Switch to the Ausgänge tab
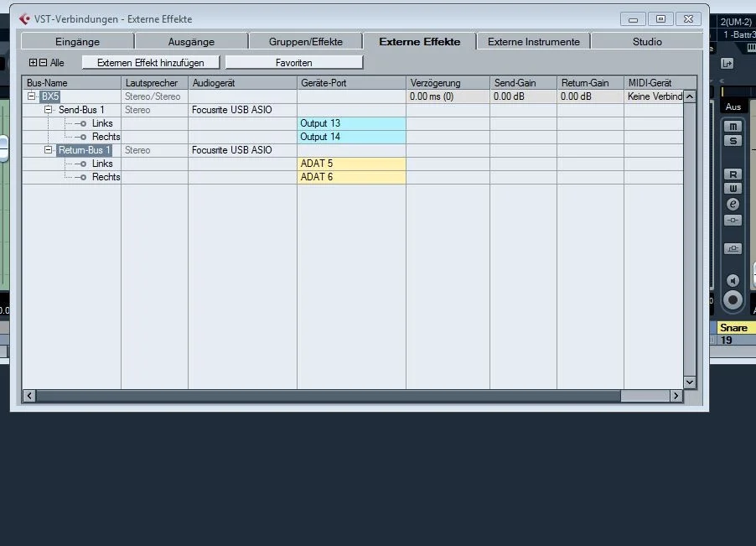 [x=191, y=41]
